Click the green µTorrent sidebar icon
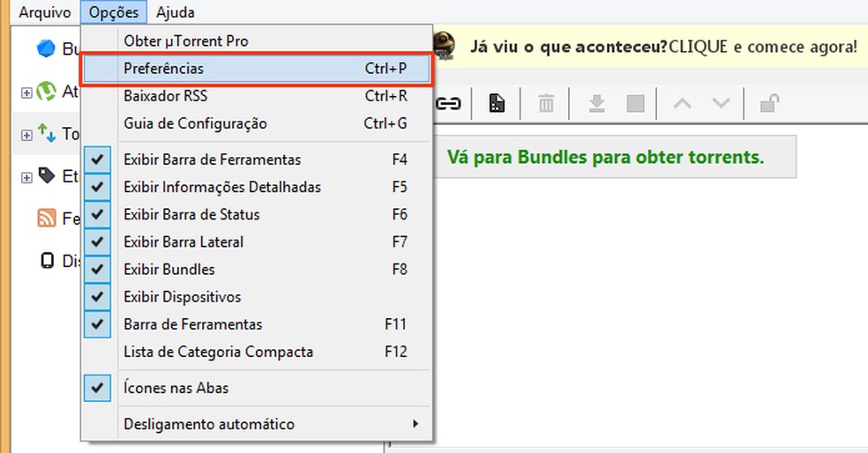The width and height of the screenshot is (868, 453). [x=46, y=92]
